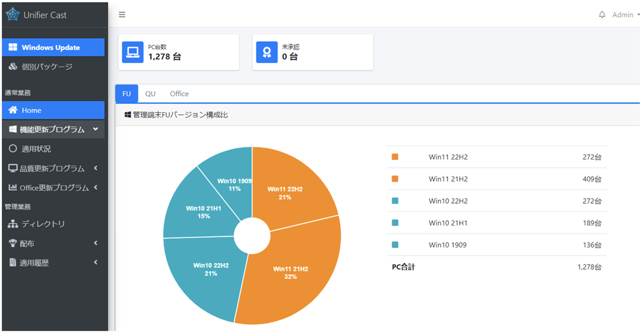Open the Windows Update section
644x334 pixels.
[x=53, y=48]
